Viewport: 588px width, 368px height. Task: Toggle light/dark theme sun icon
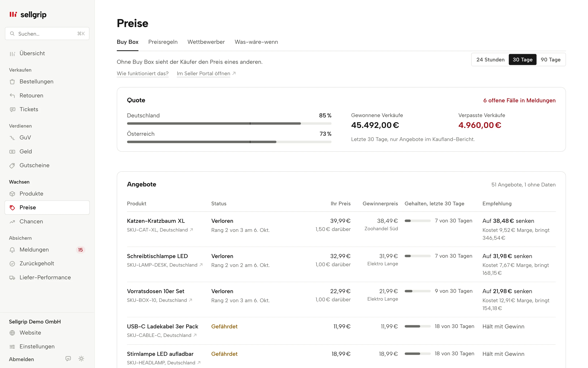pyautogui.click(x=81, y=359)
